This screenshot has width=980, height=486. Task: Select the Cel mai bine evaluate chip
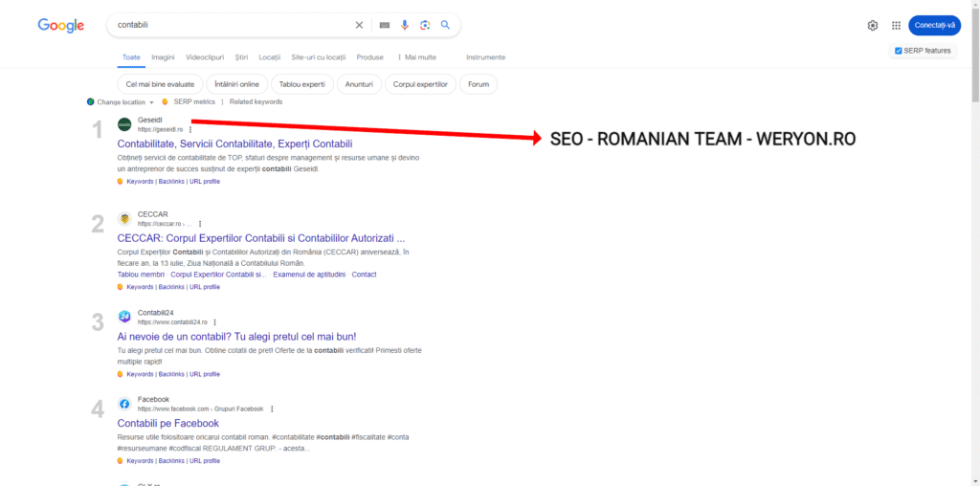coord(160,84)
